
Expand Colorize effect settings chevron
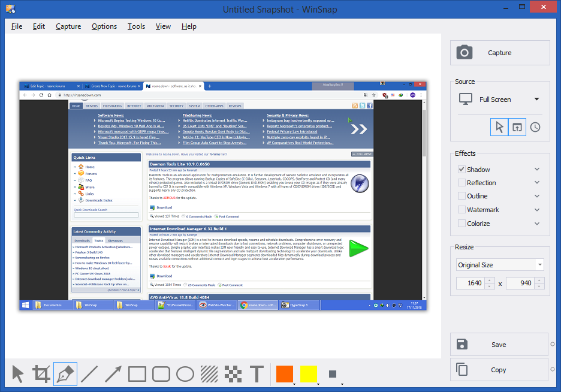click(x=537, y=224)
